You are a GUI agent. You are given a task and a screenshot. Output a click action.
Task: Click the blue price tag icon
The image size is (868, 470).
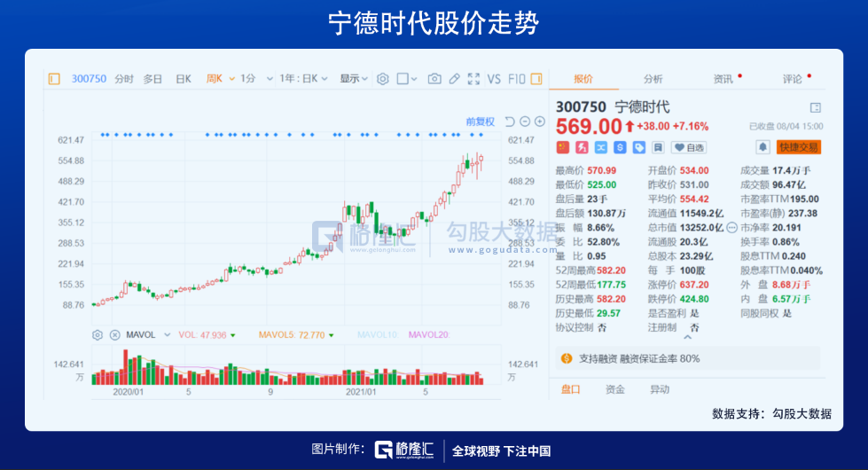coord(639,147)
